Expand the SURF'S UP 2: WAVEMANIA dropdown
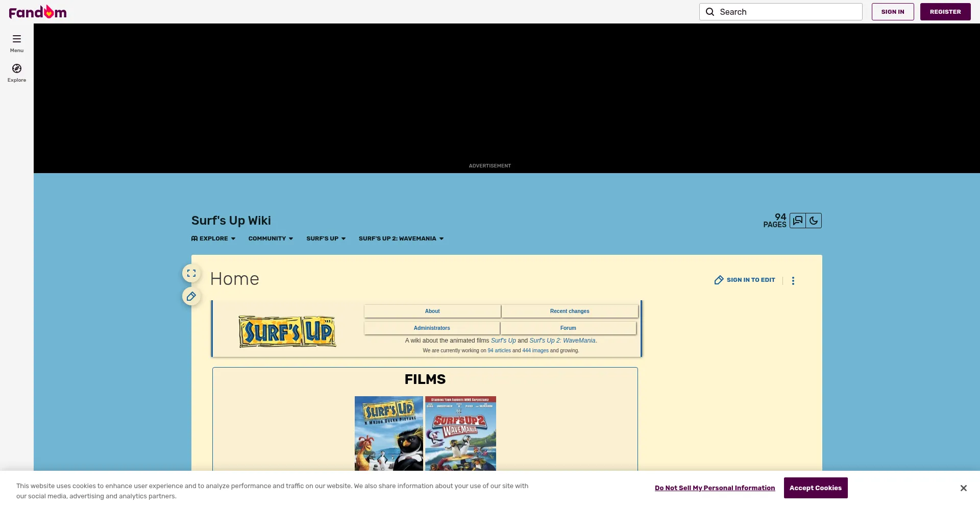Viewport: 980px width, 507px height. (400, 238)
